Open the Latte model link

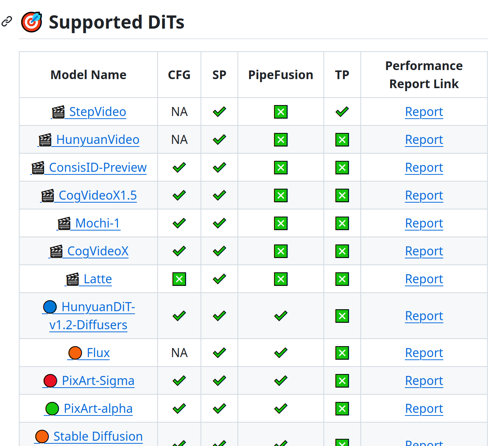point(89,279)
